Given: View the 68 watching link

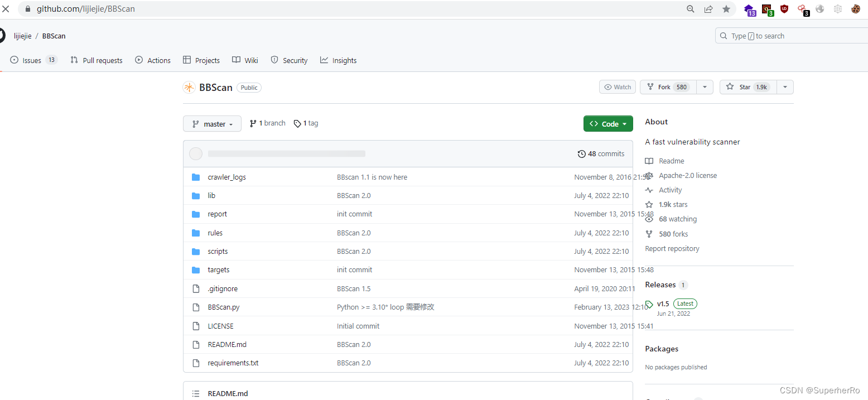Looking at the screenshot, I should pyautogui.click(x=671, y=219).
